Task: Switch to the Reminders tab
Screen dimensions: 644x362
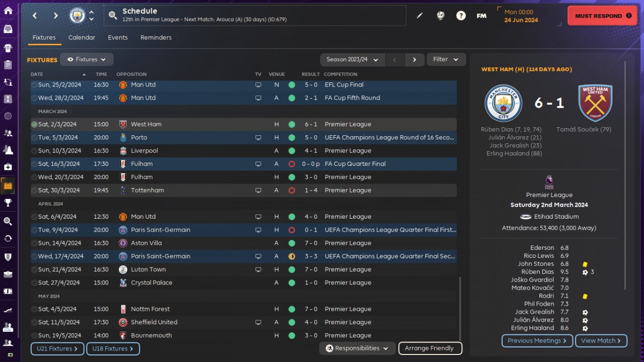Action: click(156, 38)
